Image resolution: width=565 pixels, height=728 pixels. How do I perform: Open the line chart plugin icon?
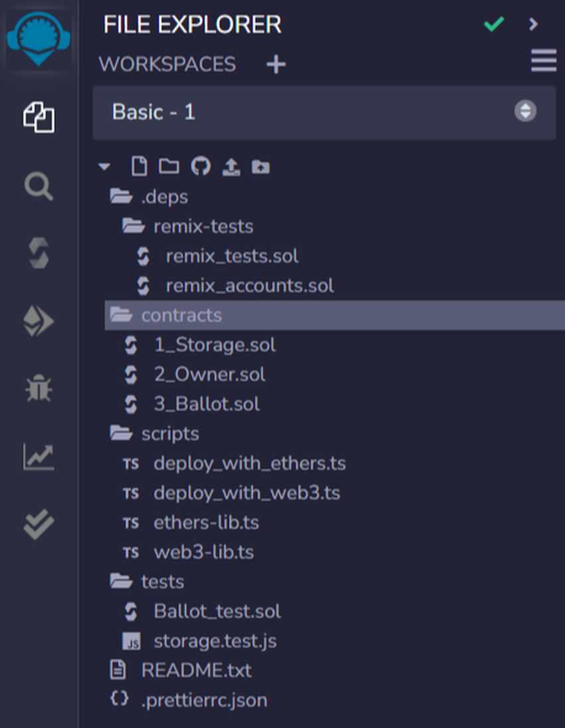click(x=39, y=457)
